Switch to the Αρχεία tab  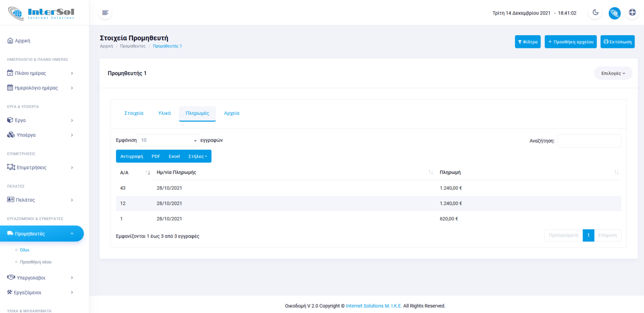[231, 113]
